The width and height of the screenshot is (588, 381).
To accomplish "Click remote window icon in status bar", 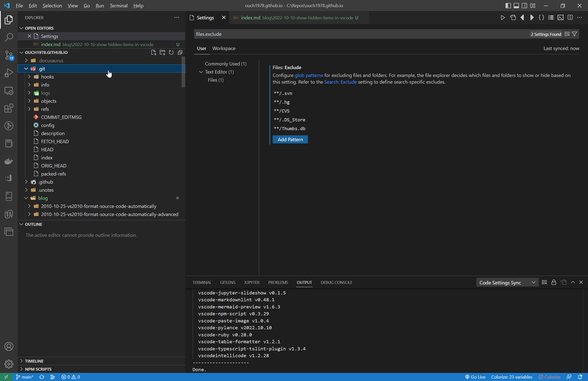I will (6, 377).
